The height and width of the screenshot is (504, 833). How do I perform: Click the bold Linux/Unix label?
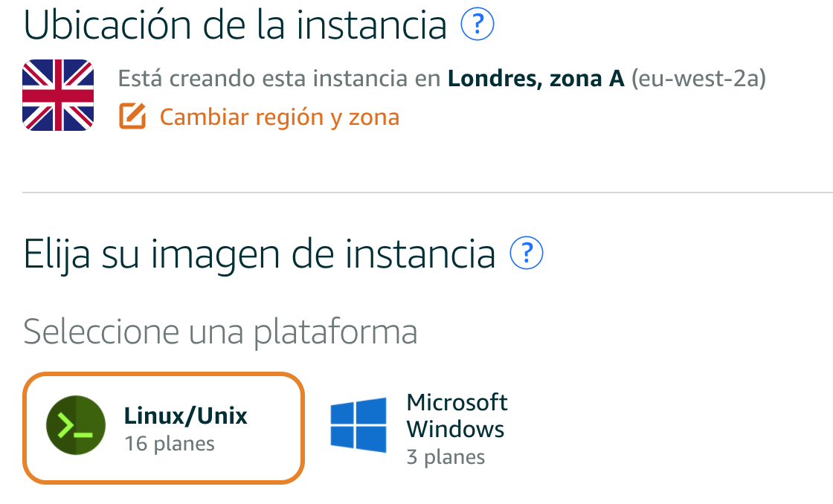point(186,416)
